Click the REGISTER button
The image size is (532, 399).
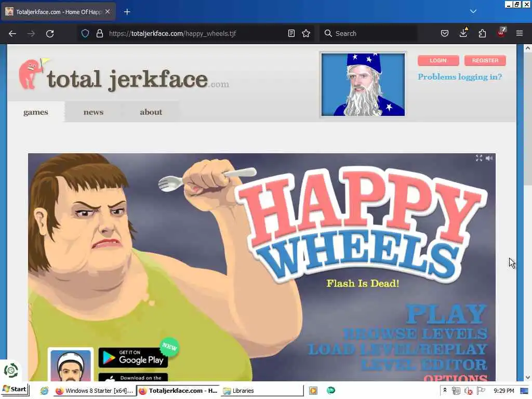click(x=485, y=60)
